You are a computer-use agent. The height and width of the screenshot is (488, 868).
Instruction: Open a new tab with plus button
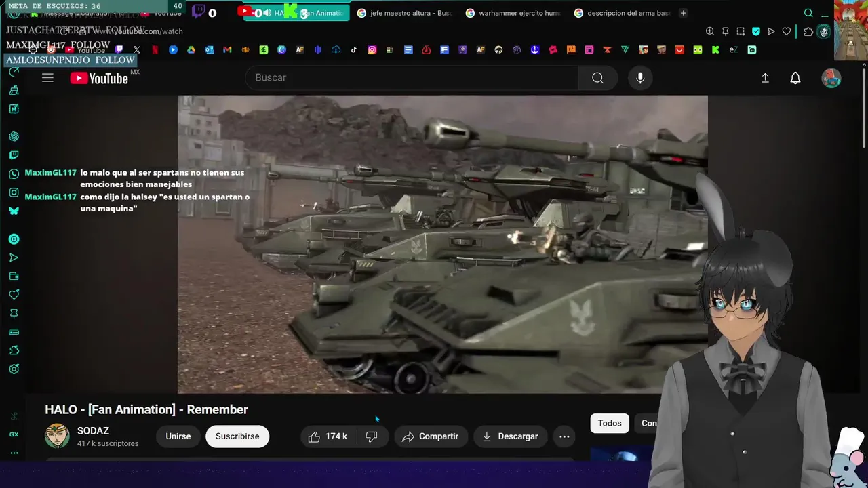(x=683, y=13)
